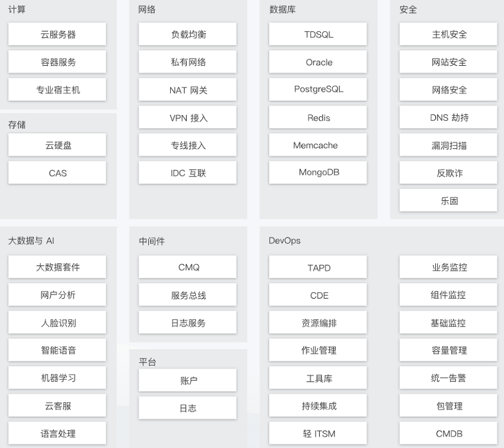Image resolution: width=504 pixels, height=448 pixels.
Task: Open the Redis card
Action: pyautogui.click(x=318, y=117)
